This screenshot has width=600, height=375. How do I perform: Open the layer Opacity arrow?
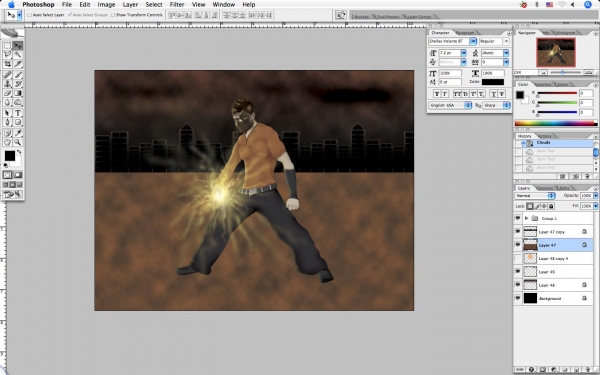click(595, 196)
